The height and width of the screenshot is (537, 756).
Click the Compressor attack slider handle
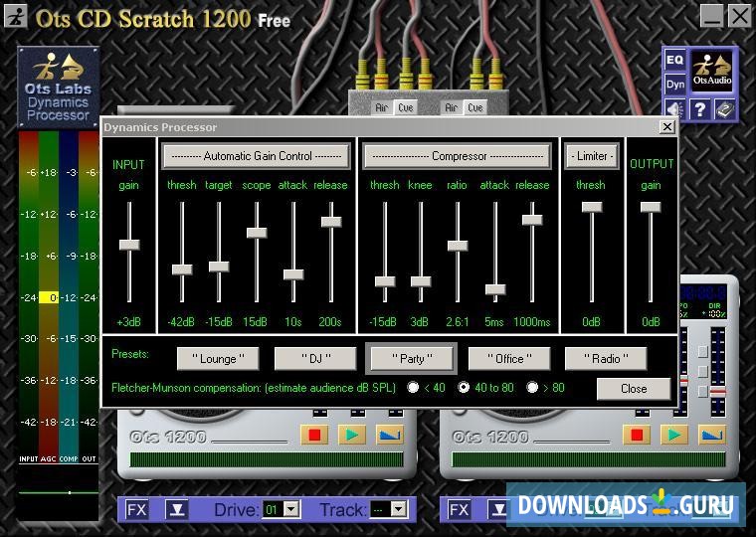495,289
